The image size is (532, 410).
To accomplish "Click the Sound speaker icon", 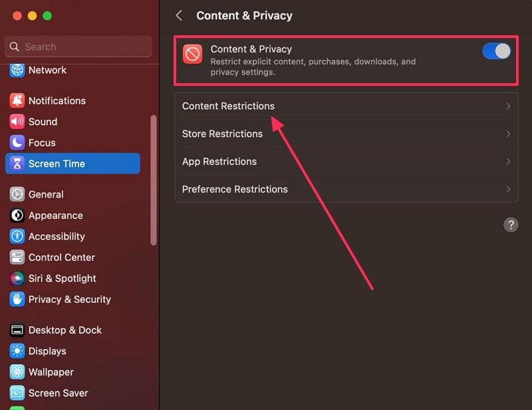I will pyautogui.click(x=17, y=122).
